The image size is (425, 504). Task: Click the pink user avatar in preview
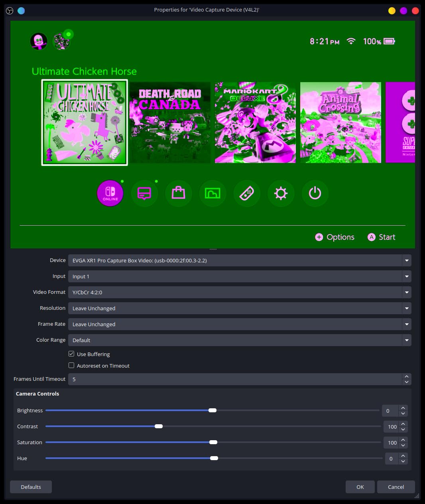pyautogui.click(x=39, y=41)
